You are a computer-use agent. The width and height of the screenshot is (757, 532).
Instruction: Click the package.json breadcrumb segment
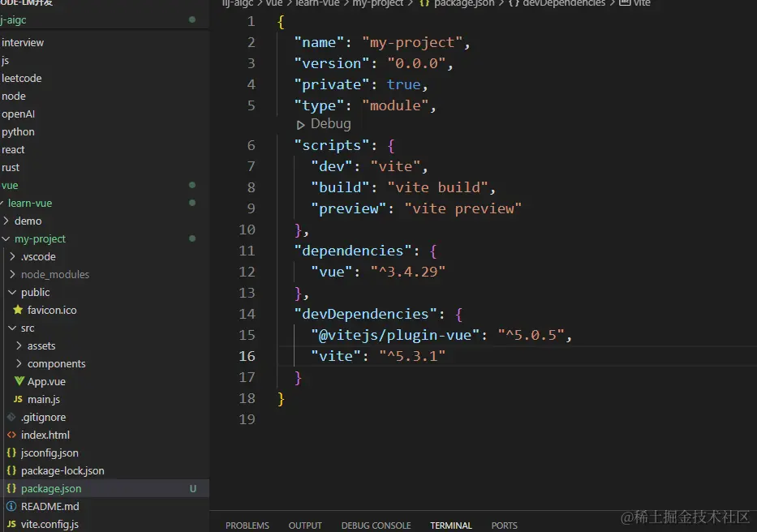tap(464, 3)
